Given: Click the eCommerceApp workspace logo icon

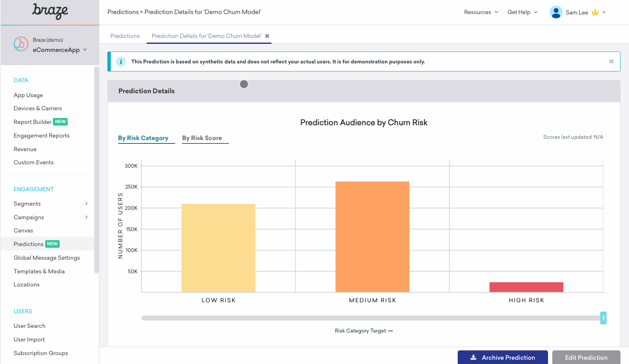Looking at the screenshot, I should (x=21, y=44).
